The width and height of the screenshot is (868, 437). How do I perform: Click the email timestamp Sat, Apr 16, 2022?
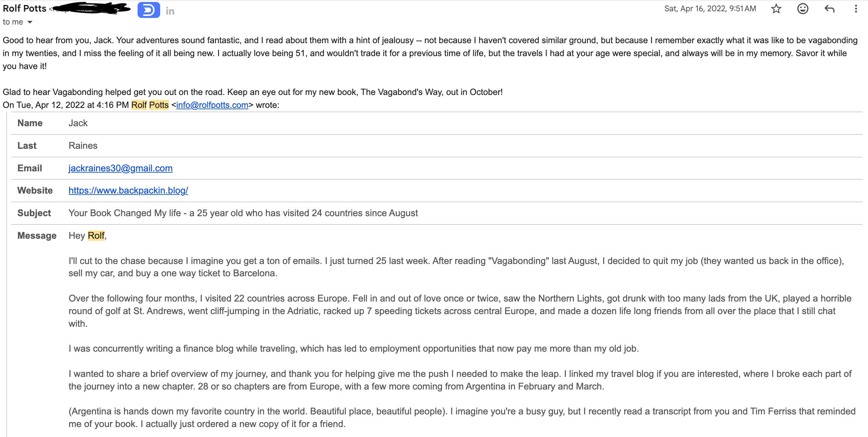click(710, 9)
